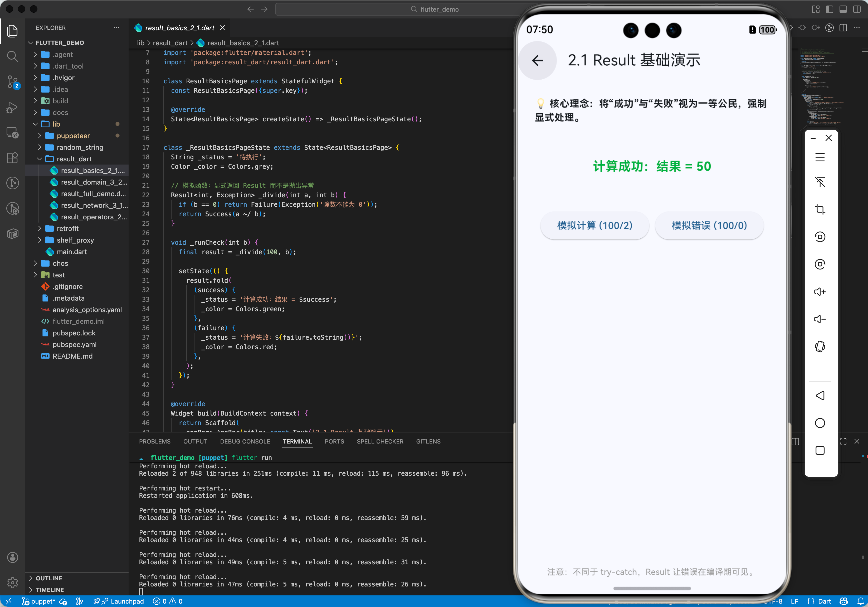Open the Extensions view
Image resolution: width=868 pixels, height=607 pixels.
coord(12,158)
